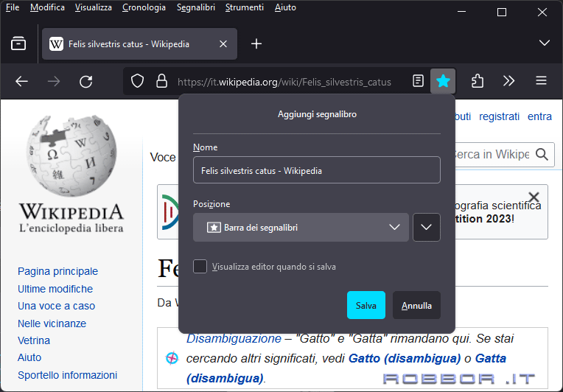Click the registrati link
The height and width of the screenshot is (392, 563).
tap(499, 116)
